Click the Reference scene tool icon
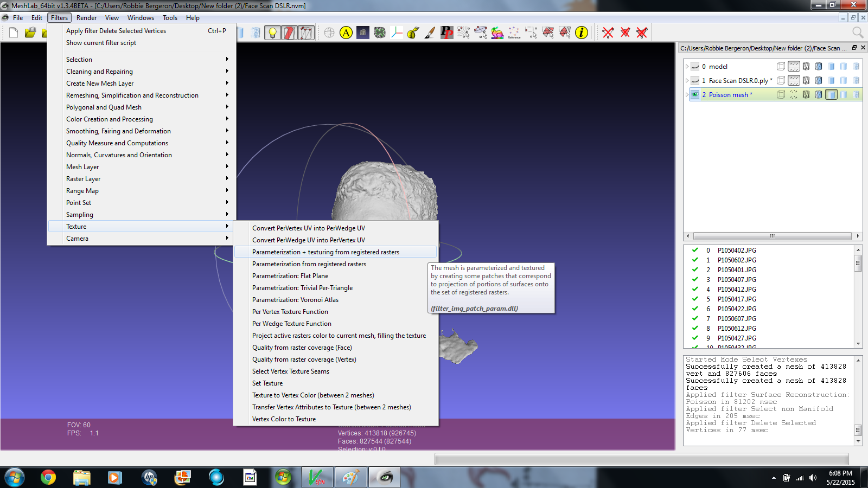 (x=514, y=33)
